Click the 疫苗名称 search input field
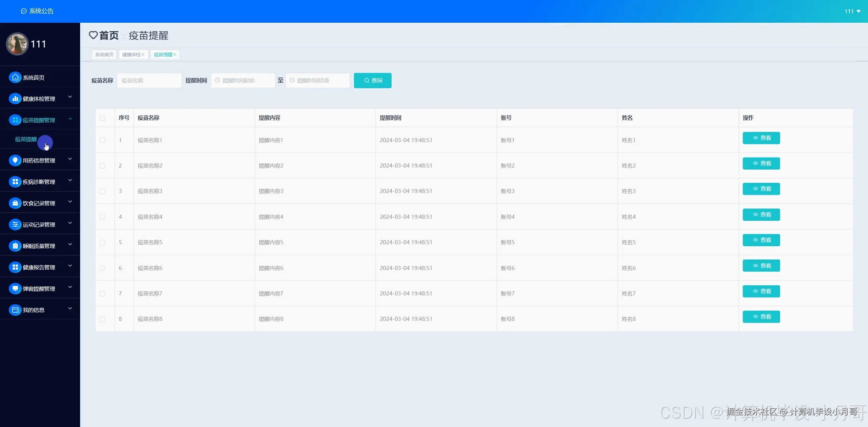 click(x=149, y=81)
